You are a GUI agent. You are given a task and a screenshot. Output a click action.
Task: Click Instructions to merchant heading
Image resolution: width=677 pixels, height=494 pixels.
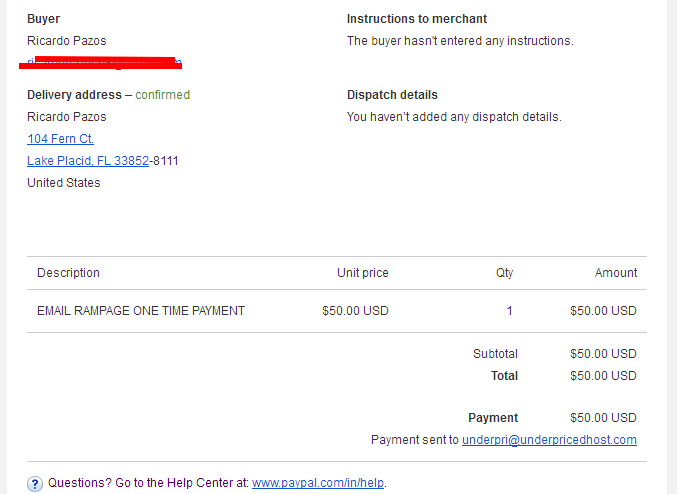(x=417, y=19)
